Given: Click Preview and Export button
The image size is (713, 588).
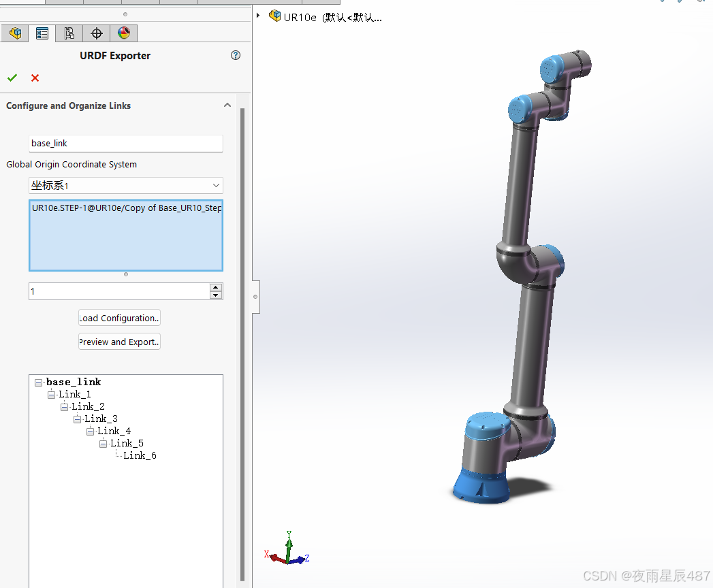Looking at the screenshot, I should [x=119, y=342].
